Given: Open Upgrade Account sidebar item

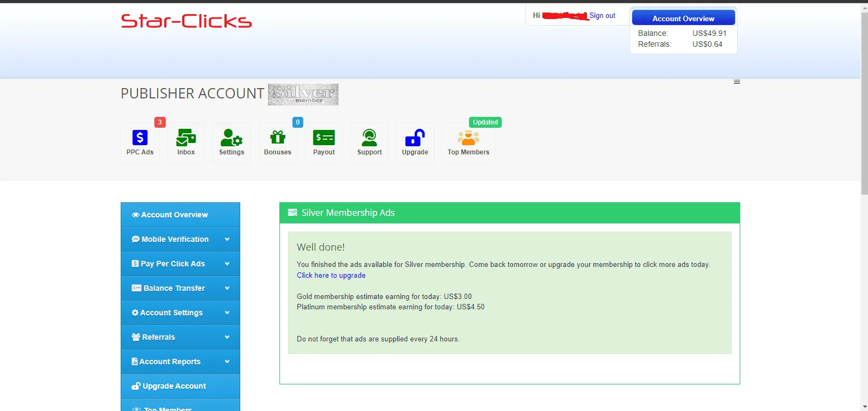Looking at the screenshot, I should click(x=180, y=386).
